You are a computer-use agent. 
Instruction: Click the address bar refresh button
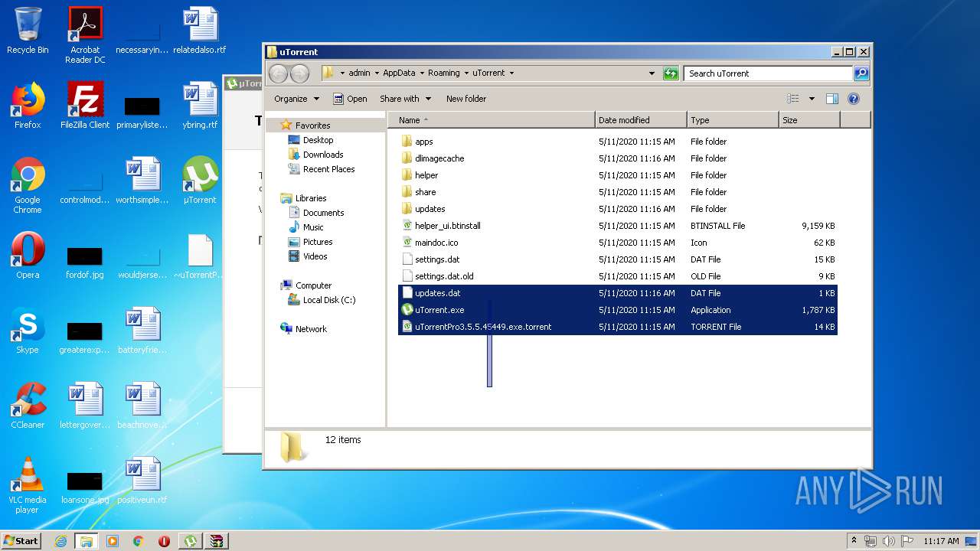[x=671, y=73]
